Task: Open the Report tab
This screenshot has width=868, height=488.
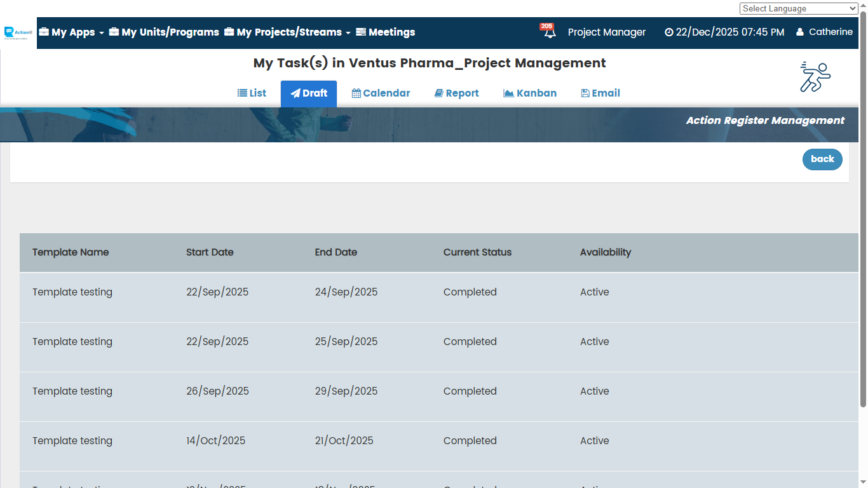Action: [x=456, y=93]
